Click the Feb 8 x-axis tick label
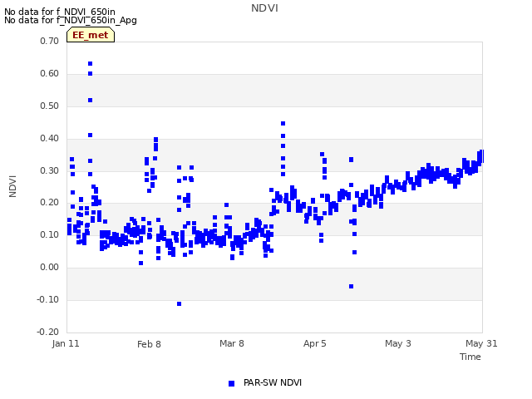This screenshot has height=399, width=532. point(149,344)
